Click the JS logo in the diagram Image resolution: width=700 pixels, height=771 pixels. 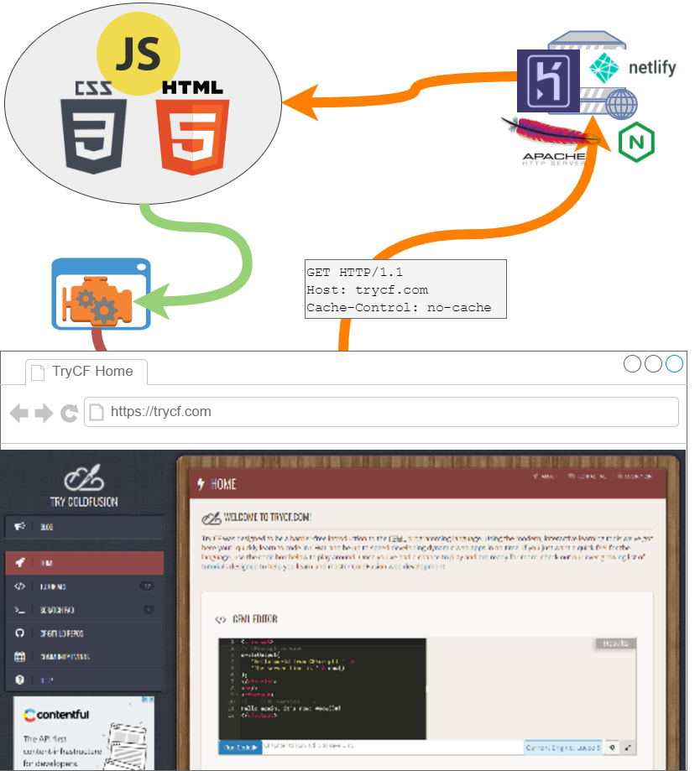[138, 54]
